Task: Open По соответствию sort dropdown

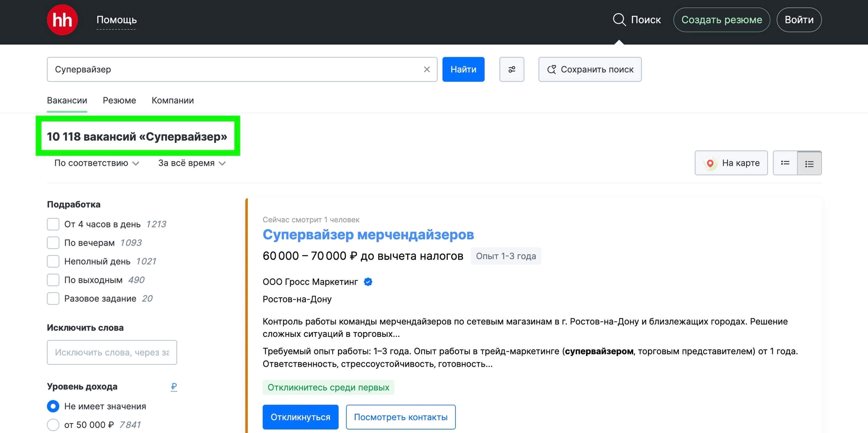Action: [97, 163]
